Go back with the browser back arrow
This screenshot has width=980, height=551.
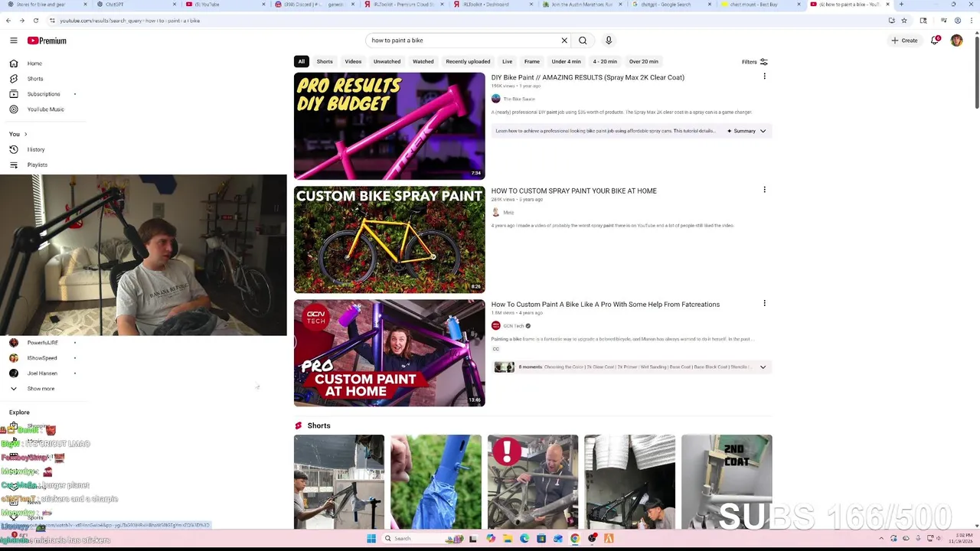click(x=8, y=21)
